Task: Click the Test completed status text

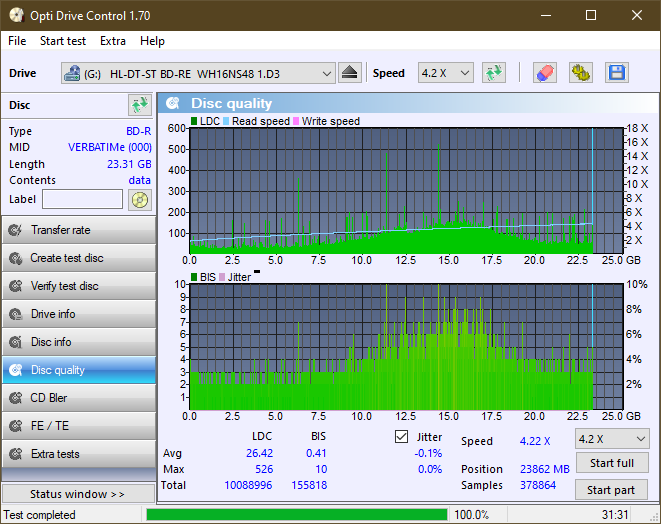Action: (40, 515)
